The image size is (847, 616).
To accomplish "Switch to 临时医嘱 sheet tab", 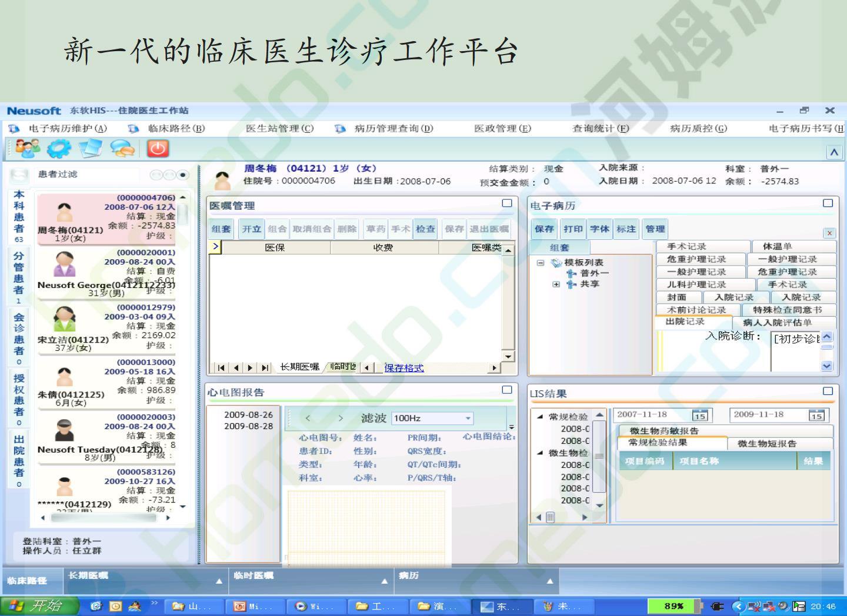I will pyautogui.click(x=344, y=367).
